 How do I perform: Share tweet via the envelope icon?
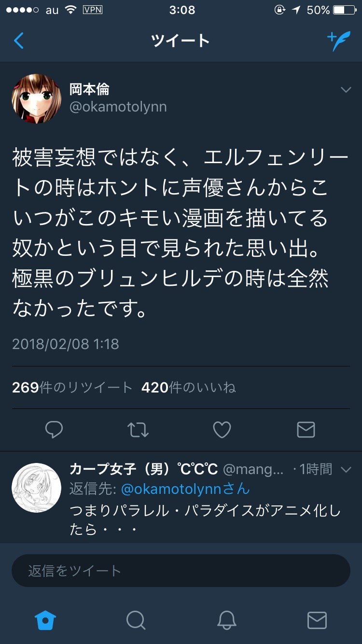(306, 429)
